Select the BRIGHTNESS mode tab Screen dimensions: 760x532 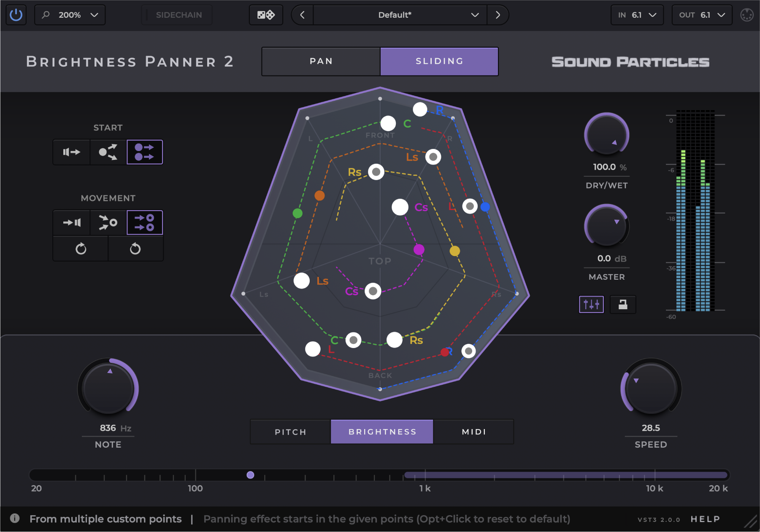(382, 432)
